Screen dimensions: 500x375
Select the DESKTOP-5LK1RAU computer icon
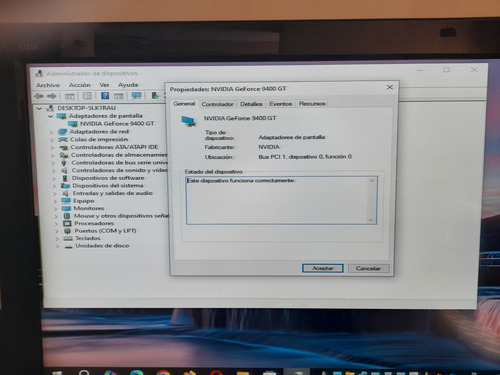(x=50, y=108)
